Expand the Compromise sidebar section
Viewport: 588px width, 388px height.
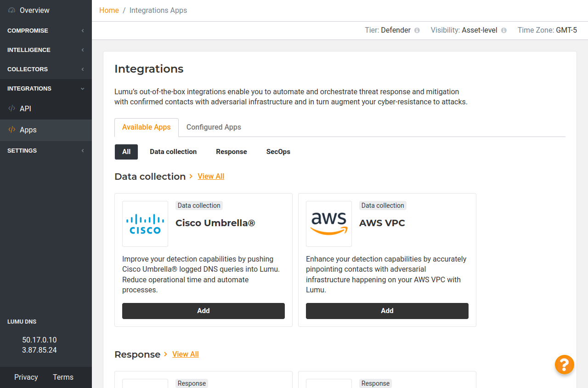[x=46, y=30]
